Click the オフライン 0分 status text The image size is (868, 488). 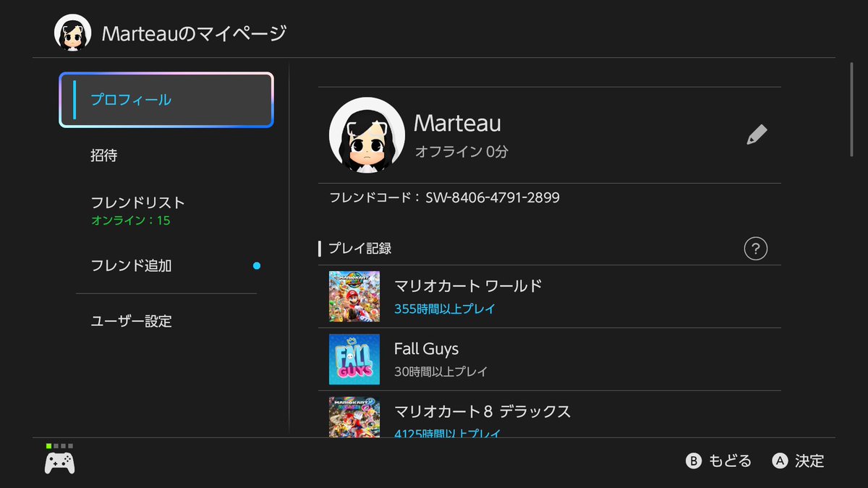[x=461, y=152]
